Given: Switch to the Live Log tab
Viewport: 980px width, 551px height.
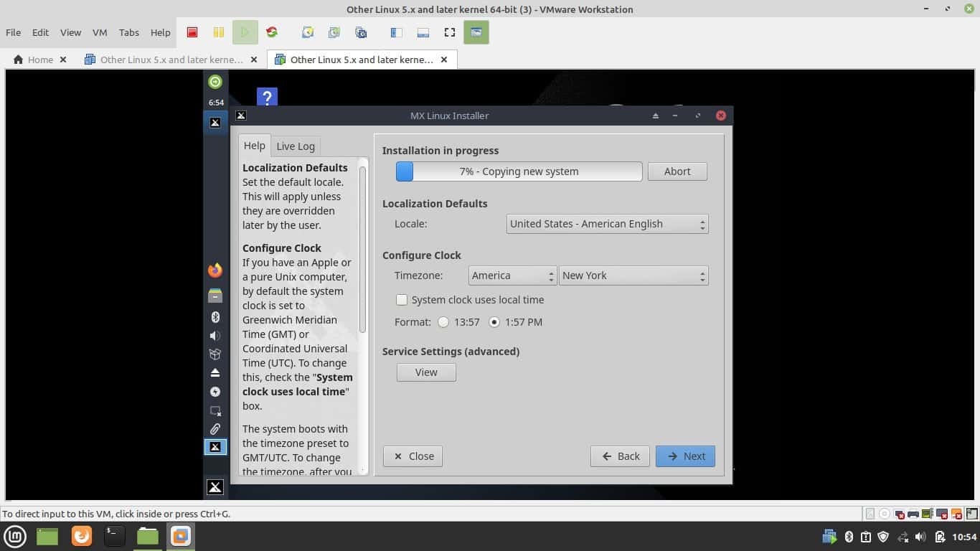Looking at the screenshot, I should tap(296, 146).
